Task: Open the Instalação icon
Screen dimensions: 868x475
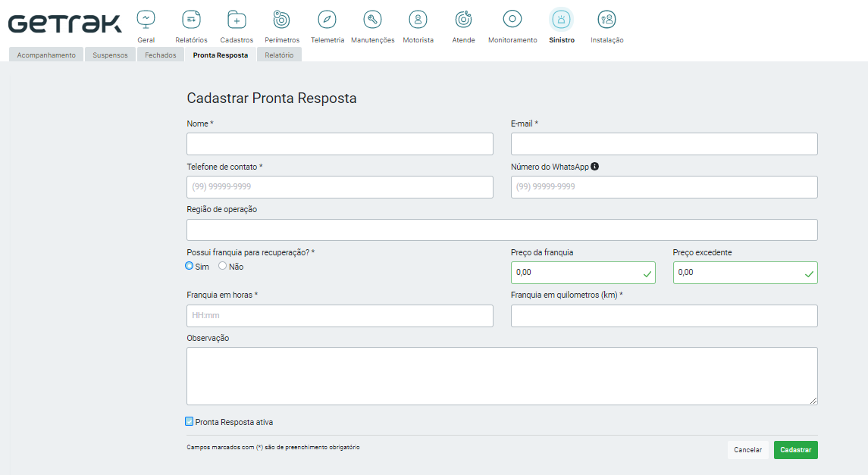Action: (x=606, y=20)
